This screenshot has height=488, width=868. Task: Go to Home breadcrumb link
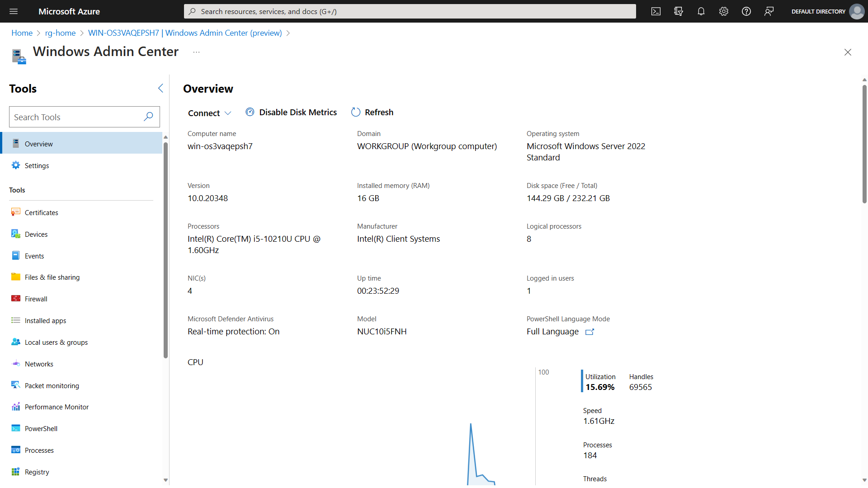(x=22, y=33)
